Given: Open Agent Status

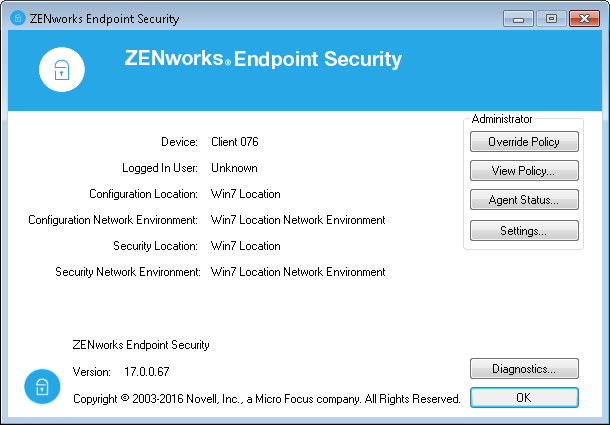Looking at the screenshot, I should pos(524,200).
